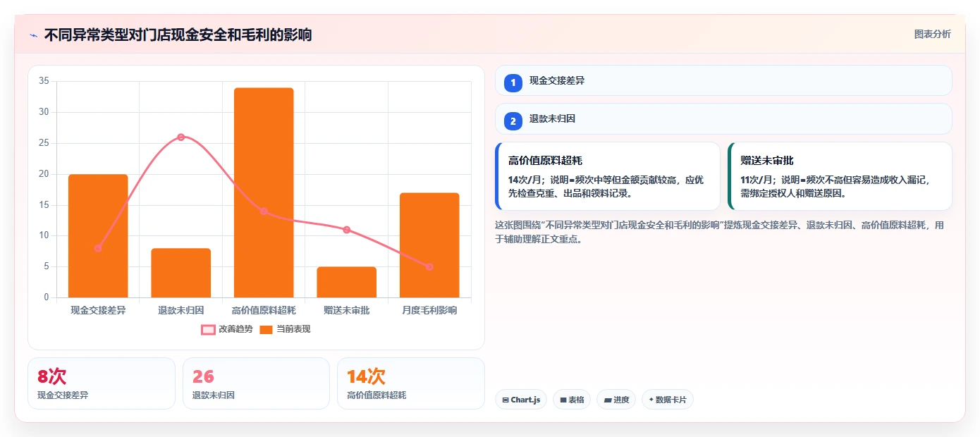Click the y-axis value 35
Viewport: 980px width, 437px height.
(x=44, y=81)
